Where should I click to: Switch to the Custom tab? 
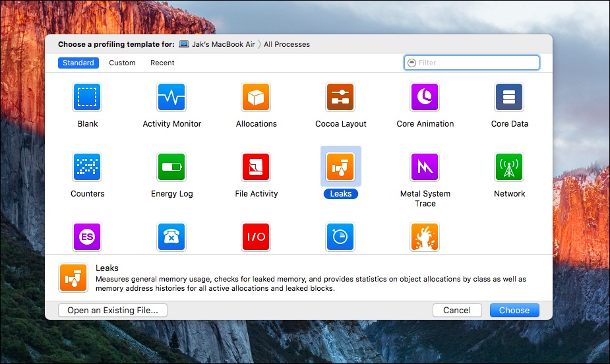tap(122, 63)
